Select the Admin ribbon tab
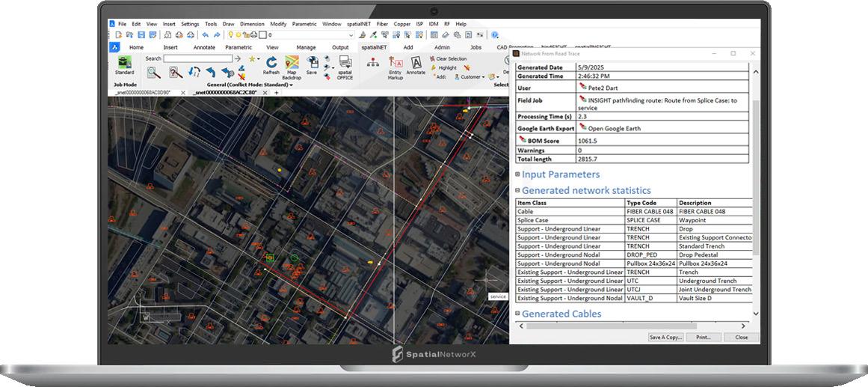 442,48
